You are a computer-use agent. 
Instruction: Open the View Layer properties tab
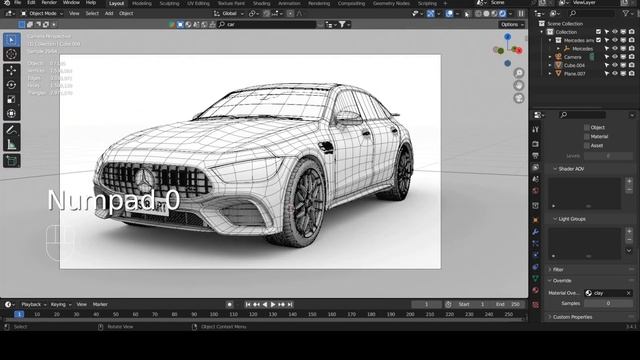[536, 167]
